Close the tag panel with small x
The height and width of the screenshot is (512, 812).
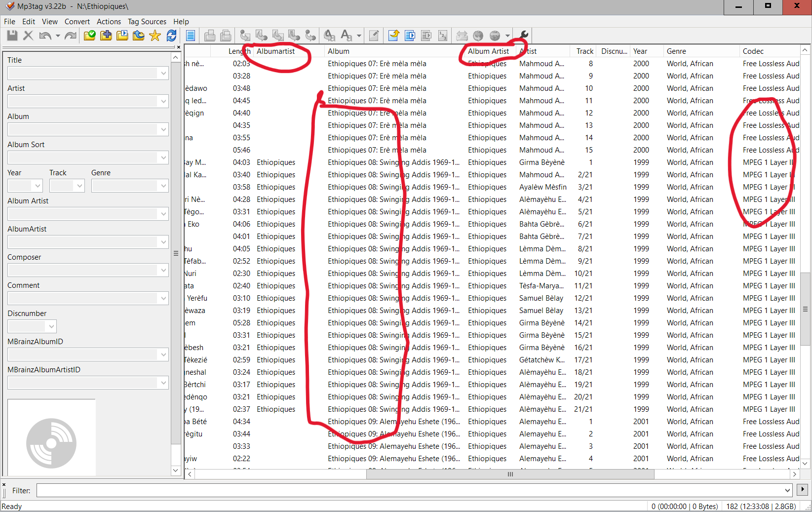tap(179, 47)
